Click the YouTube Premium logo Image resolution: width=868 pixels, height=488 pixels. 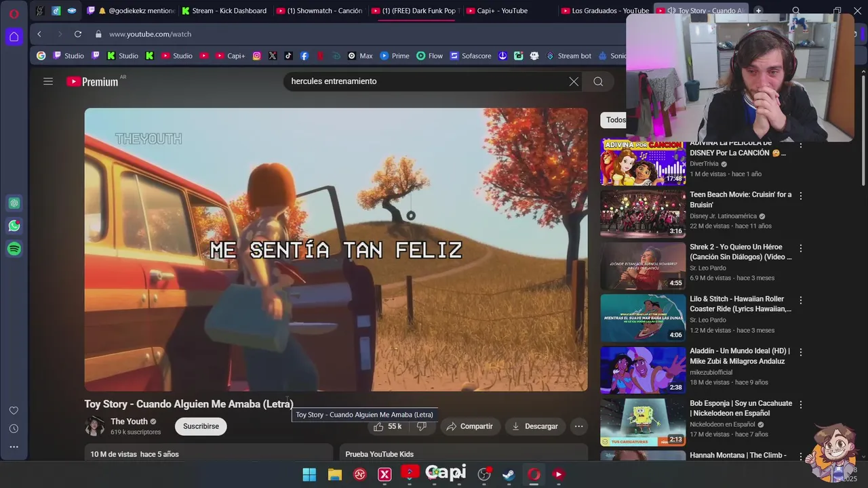pyautogui.click(x=92, y=81)
